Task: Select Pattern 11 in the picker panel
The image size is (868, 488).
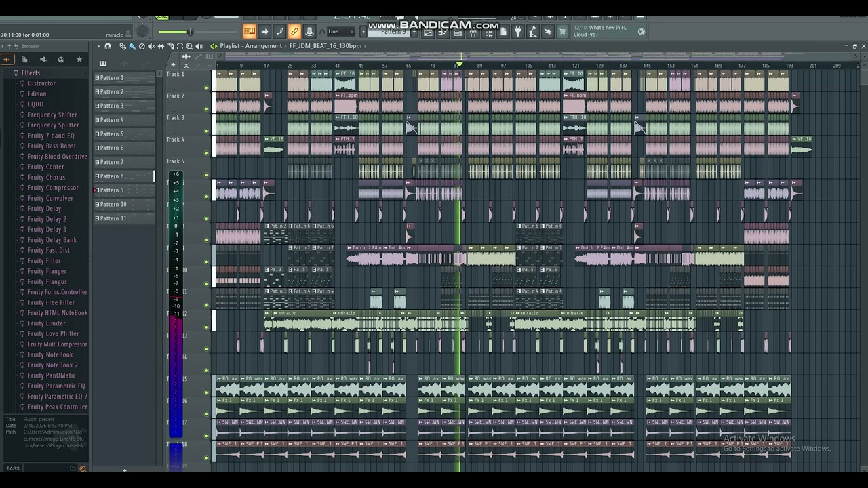Action: (124, 218)
